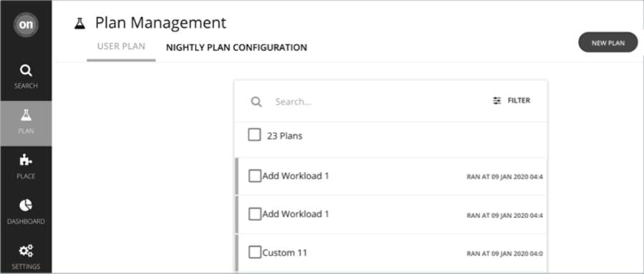Check the first 'Add Workload 1' checkbox
This screenshot has height=274, width=644.
[255, 176]
